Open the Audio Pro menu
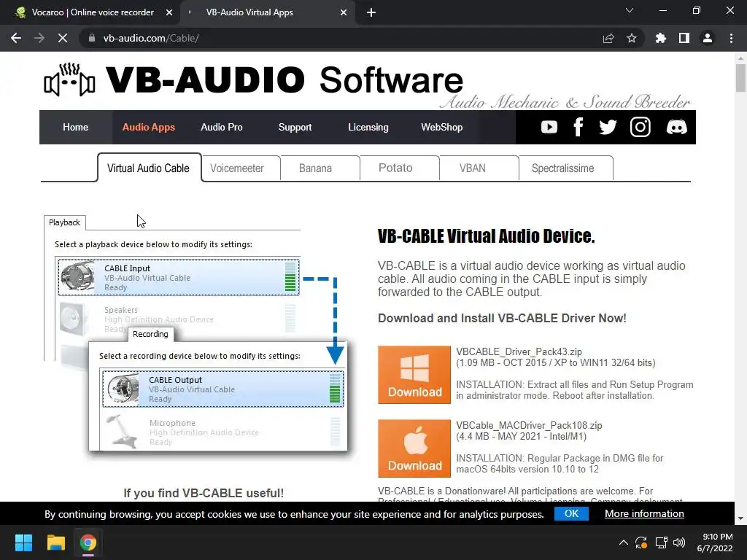The image size is (747, 560). (222, 127)
